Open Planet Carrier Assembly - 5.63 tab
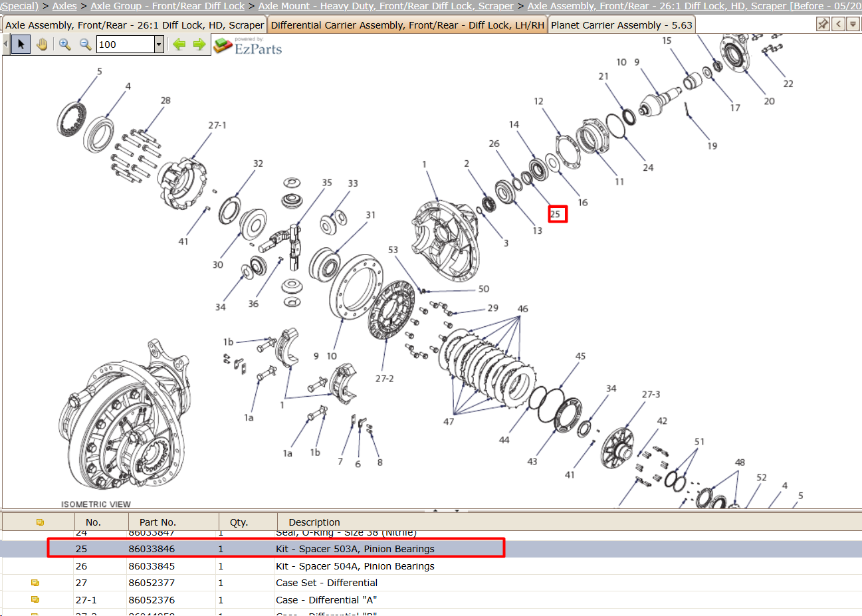 point(621,25)
